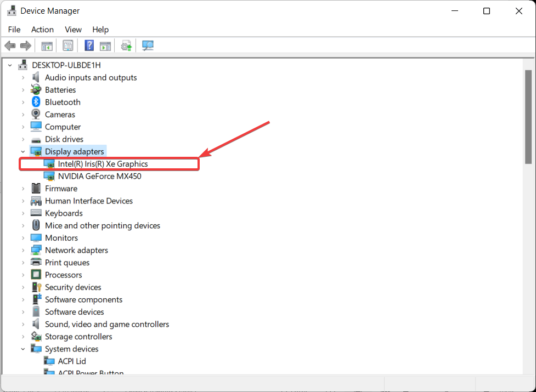Open the File menu
This screenshot has height=392, width=536.
point(14,30)
